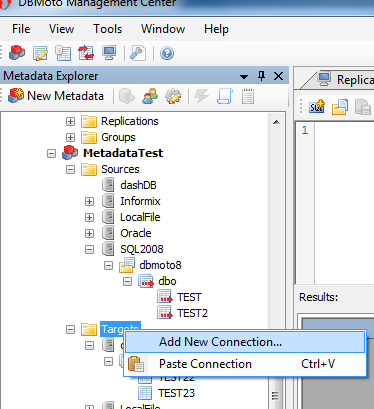Click in the SQL editor line 1

(x=344, y=130)
